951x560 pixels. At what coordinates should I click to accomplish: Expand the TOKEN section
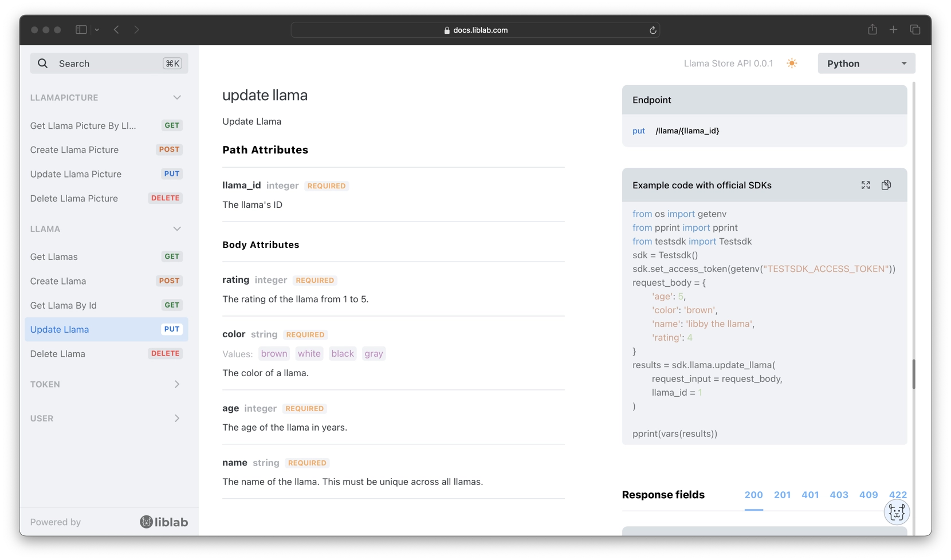pos(177,384)
